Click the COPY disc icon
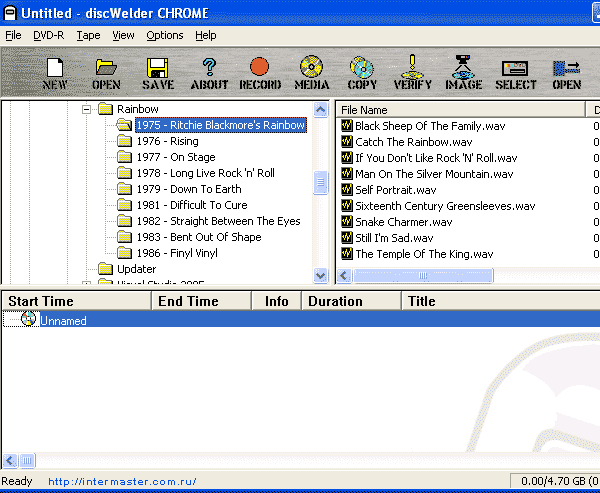This screenshot has width=600, height=493. pos(362,73)
